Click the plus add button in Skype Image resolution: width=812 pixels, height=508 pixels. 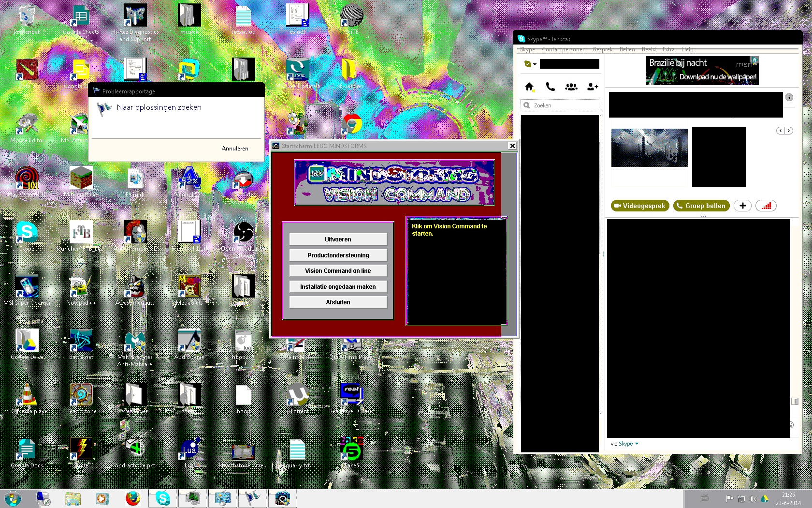click(742, 206)
